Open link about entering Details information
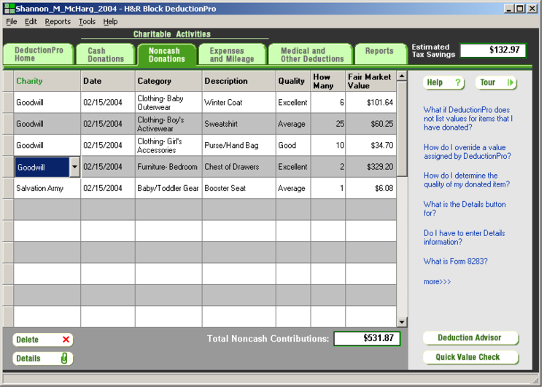The height and width of the screenshot is (392, 547). (x=464, y=238)
